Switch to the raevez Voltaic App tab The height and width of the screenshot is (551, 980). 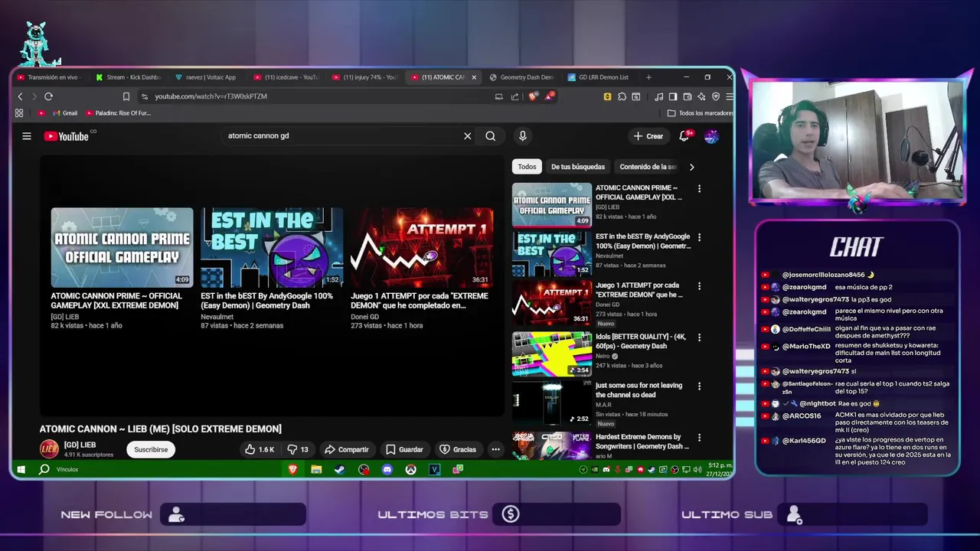pyautogui.click(x=207, y=77)
